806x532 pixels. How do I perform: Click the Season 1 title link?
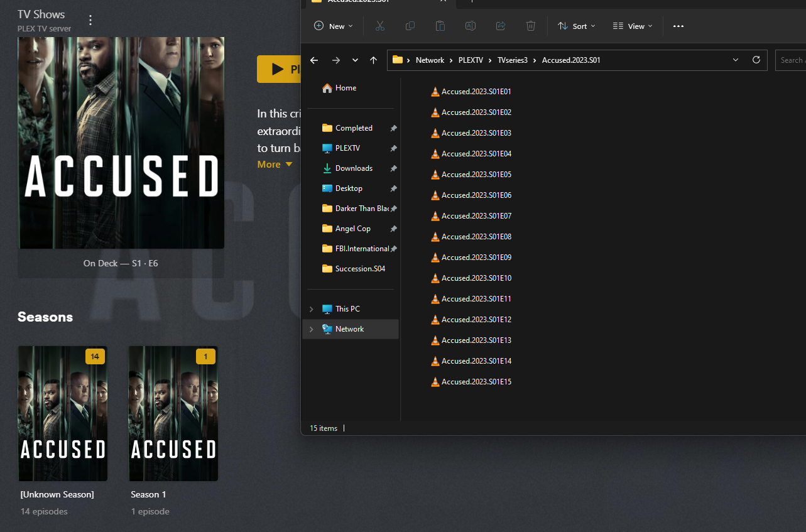[x=148, y=494]
